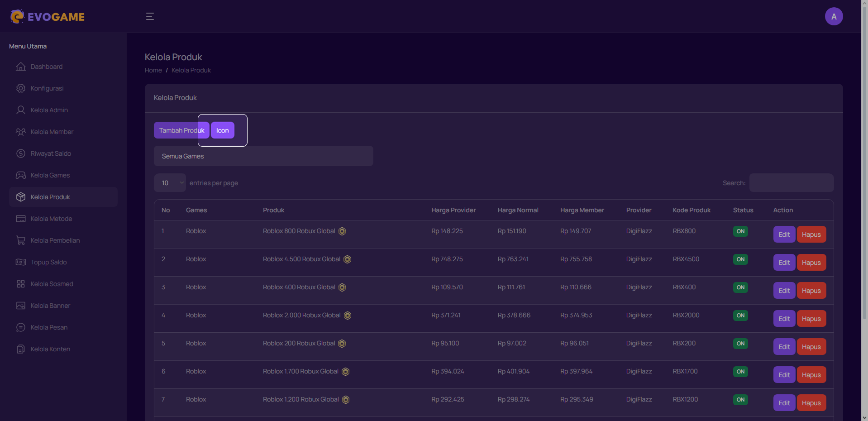The width and height of the screenshot is (868, 421).
Task: Sort table by No column
Action: [166, 210]
